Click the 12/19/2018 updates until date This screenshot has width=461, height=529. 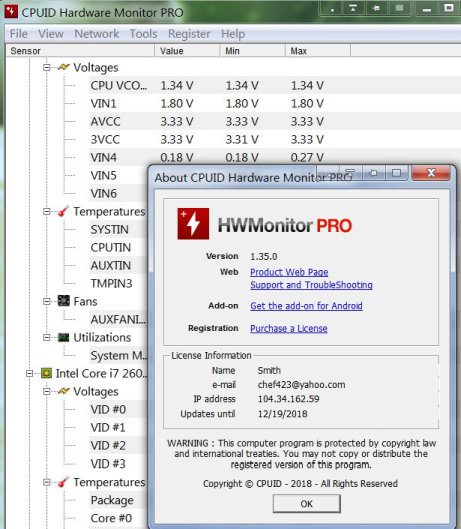point(282,414)
